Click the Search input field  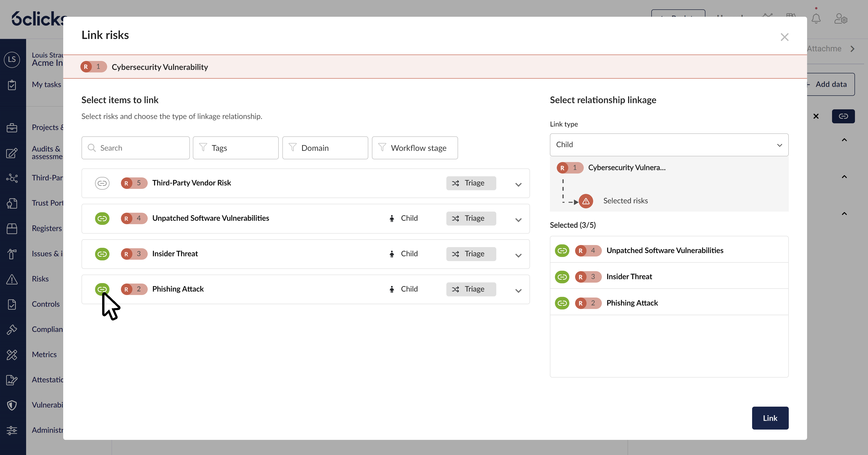[135, 148]
